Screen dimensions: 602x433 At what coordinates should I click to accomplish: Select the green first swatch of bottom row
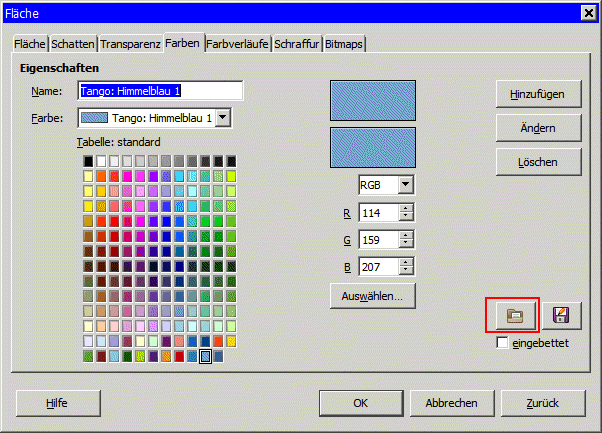88,356
